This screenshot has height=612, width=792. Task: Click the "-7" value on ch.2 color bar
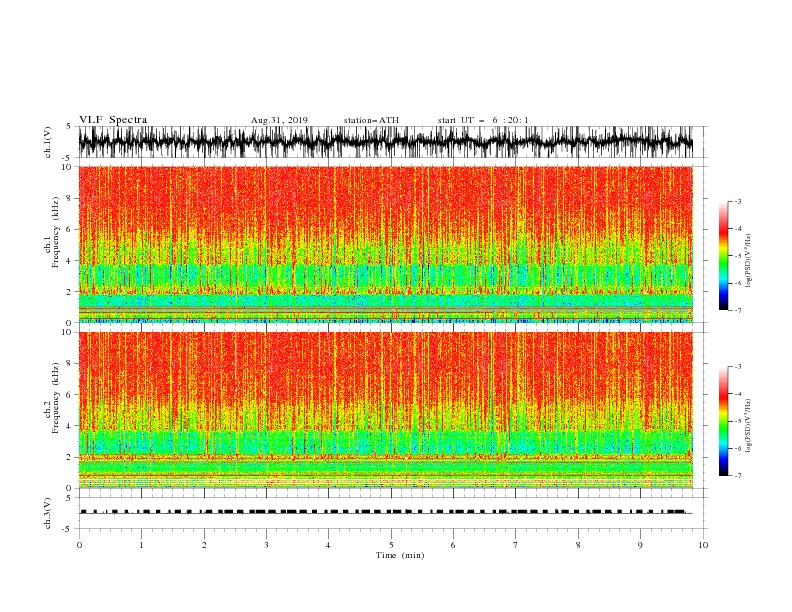click(x=738, y=475)
